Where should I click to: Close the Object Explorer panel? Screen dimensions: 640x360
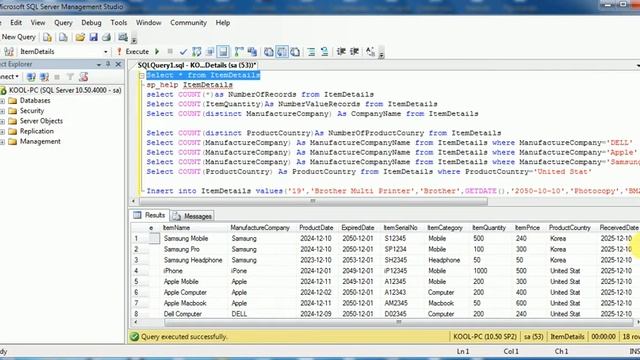[x=118, y=64]
